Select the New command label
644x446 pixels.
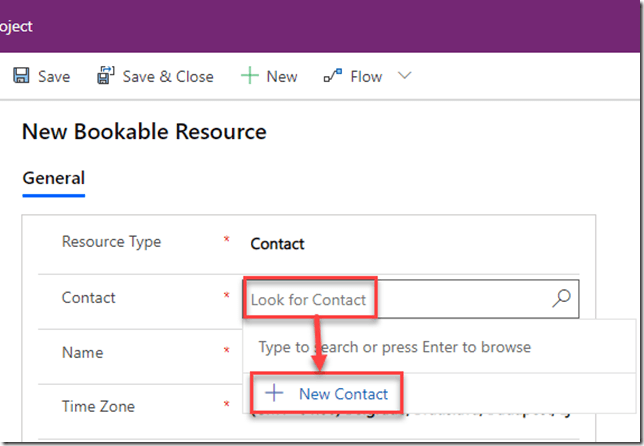pos(281,76)
